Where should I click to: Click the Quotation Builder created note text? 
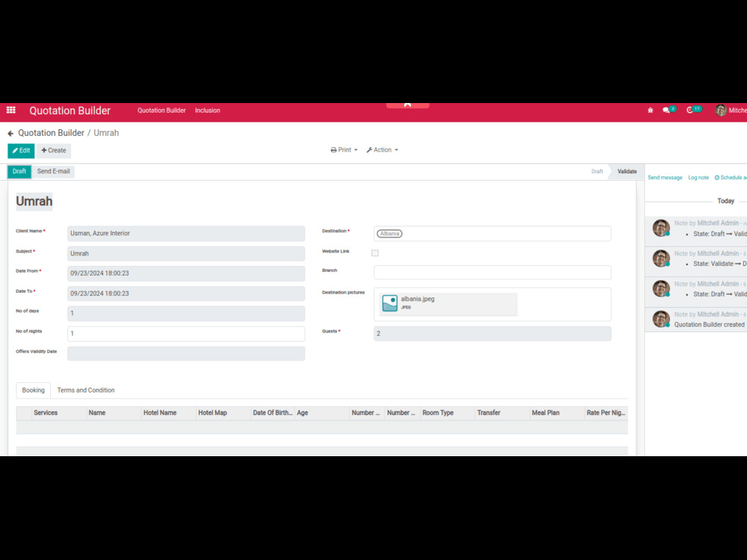(x=709, y=325)
